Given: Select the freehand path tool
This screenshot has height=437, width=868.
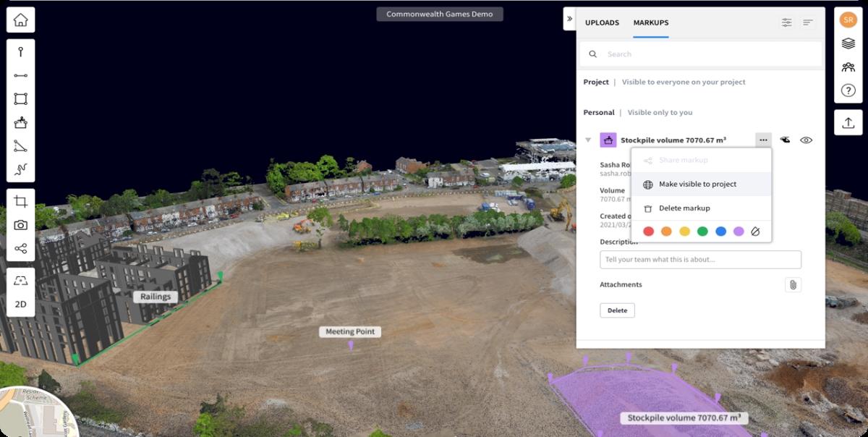Looking at the screenshot, I should coord(20,170).
